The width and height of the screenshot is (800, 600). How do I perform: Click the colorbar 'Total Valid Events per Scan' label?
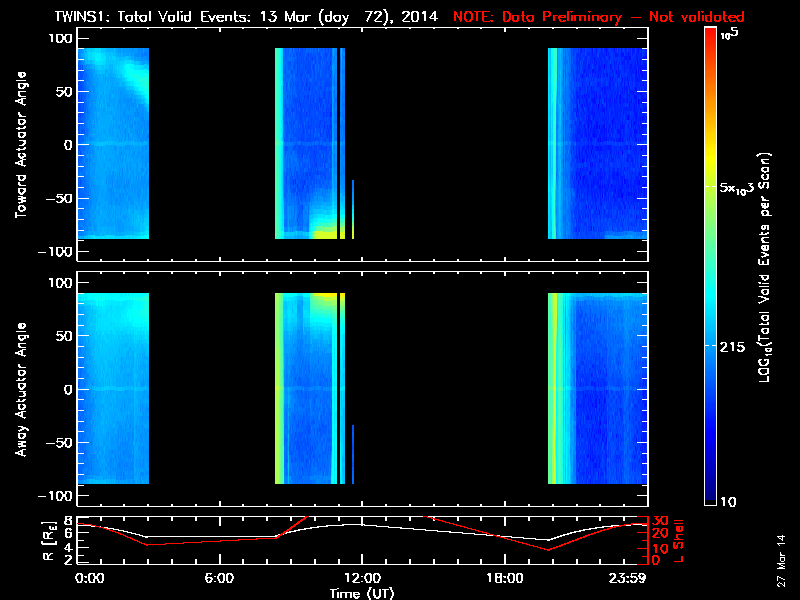770,270
